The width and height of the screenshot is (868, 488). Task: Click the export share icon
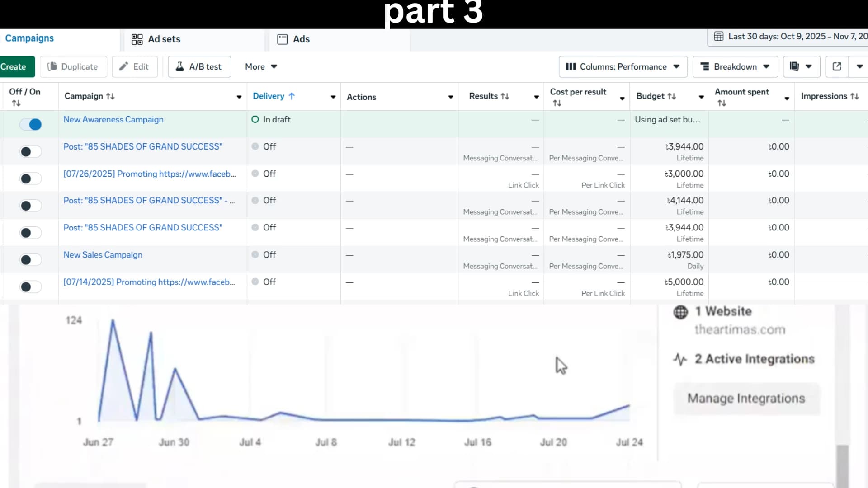pos(837,66)
